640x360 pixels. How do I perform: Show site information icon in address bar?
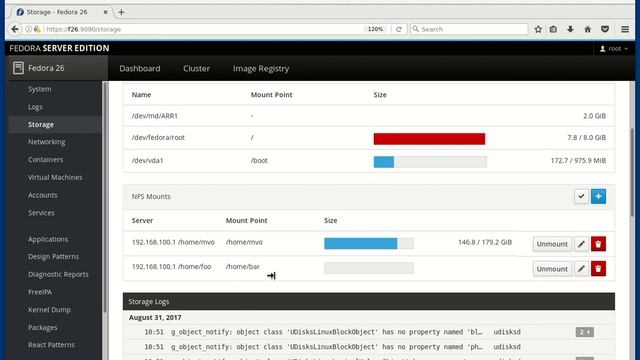[28, 29]
